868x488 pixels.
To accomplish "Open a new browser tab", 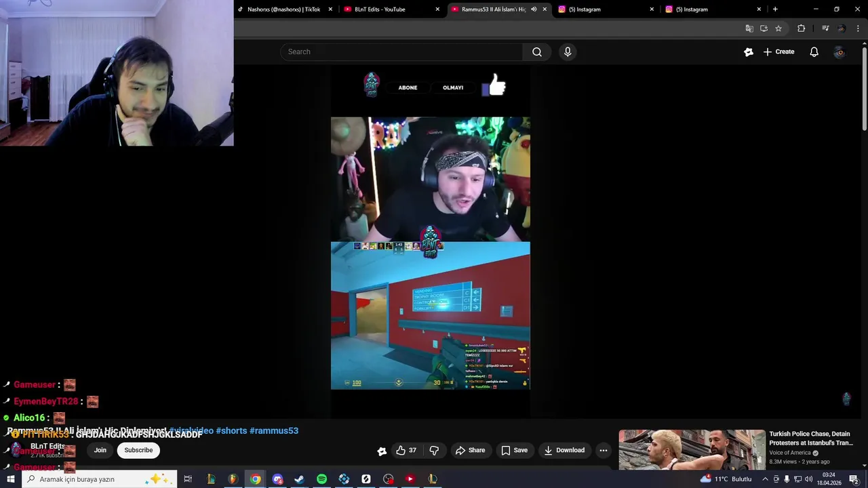I will pos(775,9).
